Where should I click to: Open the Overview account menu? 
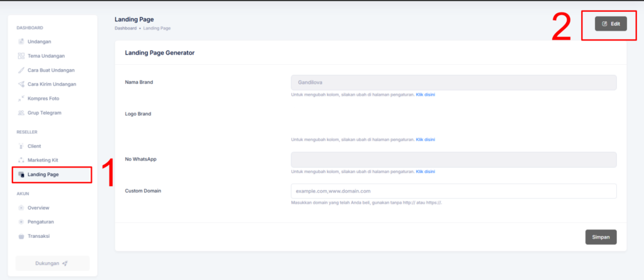pos(38,208)
